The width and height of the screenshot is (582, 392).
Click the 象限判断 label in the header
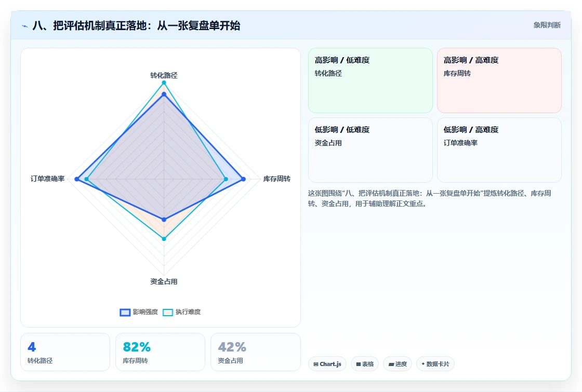(547, 25)
